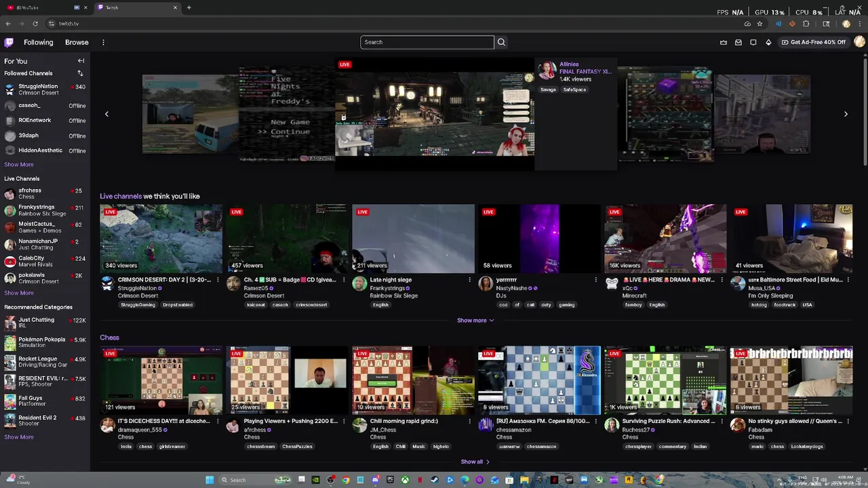Screen dimensions: 868x488
Task: Click the DropsEnabled tag
Action: (178, 305)
